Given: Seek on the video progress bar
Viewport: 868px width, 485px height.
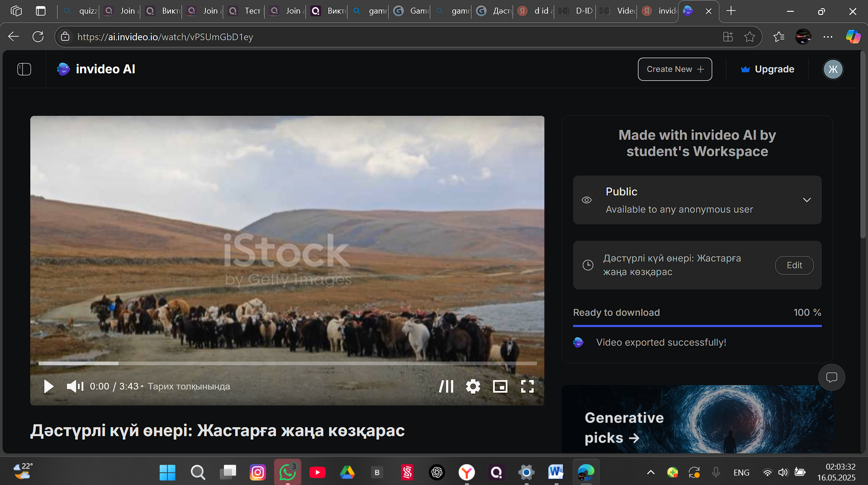Looking at the screenshot, I should point(288,363).
